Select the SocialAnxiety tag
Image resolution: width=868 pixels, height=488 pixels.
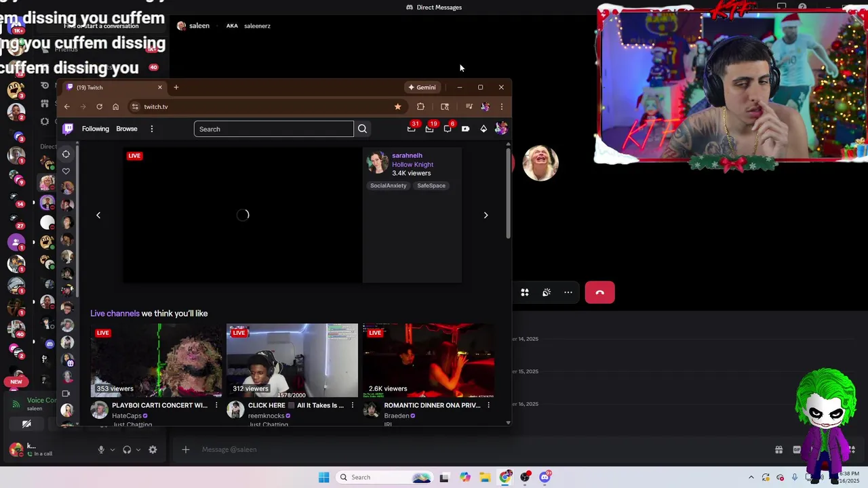tap(389, 186)
